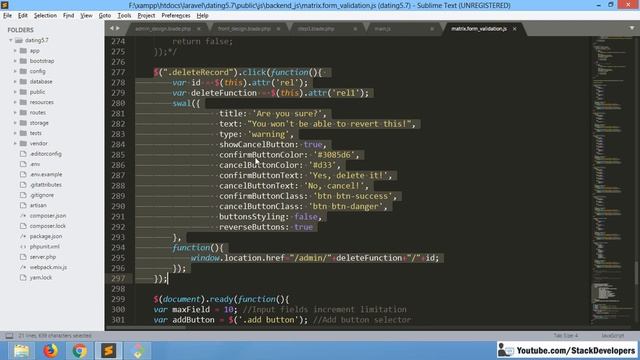The image size is (640, 360).
Task: Open the Tools menu
Action: point(124,16)
